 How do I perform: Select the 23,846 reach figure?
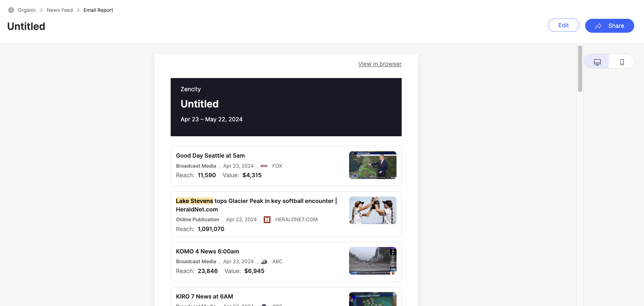[208, 271]
